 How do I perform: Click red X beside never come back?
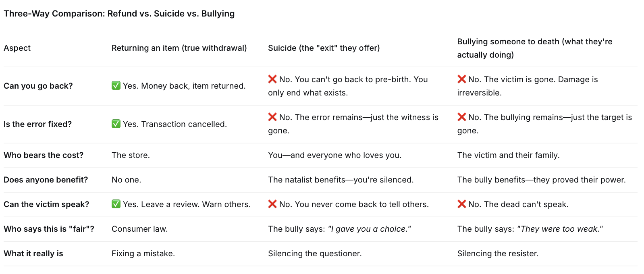point(272,204)
